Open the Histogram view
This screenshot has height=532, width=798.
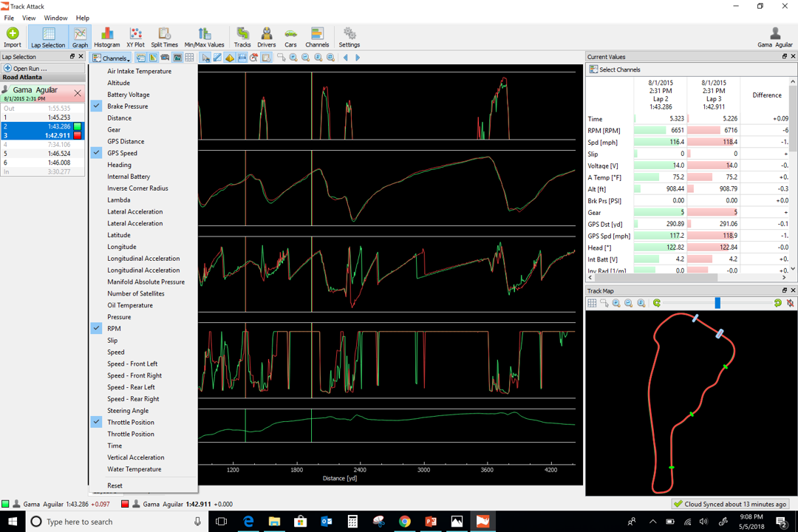pyautogui.click(x=106, y=37)
